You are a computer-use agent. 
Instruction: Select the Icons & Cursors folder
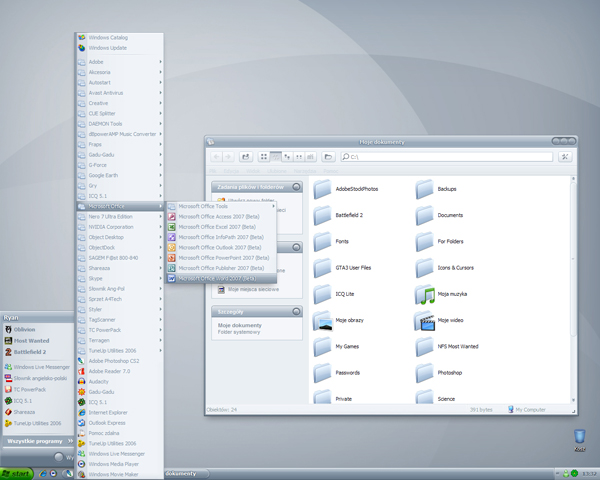tap(445, 268)
